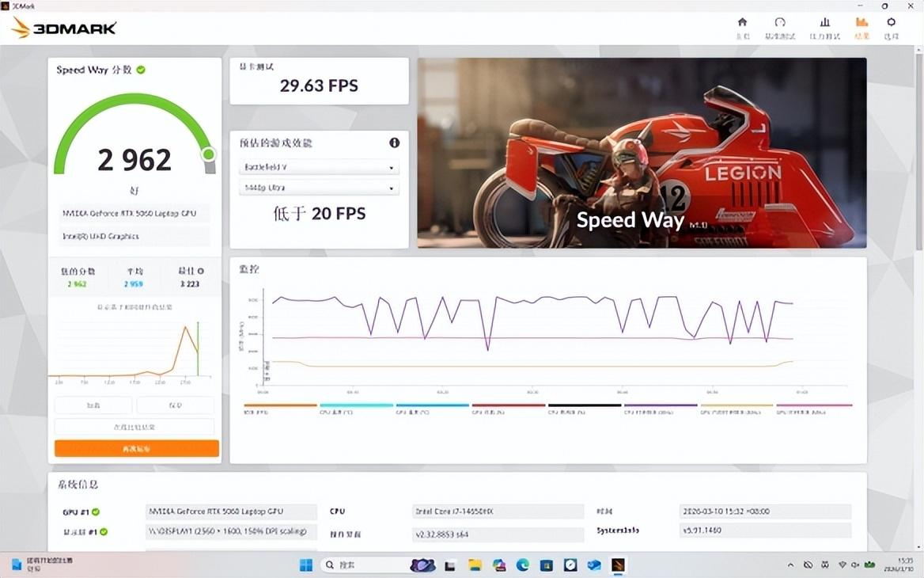924x578 pixels.
Task: Open the Benchmarks tab in top navigation
Action: point(780,27)
